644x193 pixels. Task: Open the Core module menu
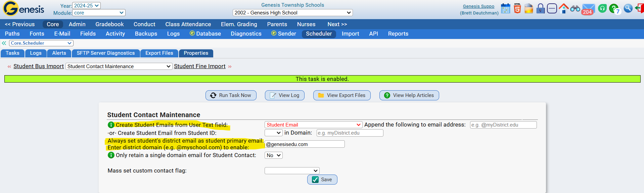point(53,24)
